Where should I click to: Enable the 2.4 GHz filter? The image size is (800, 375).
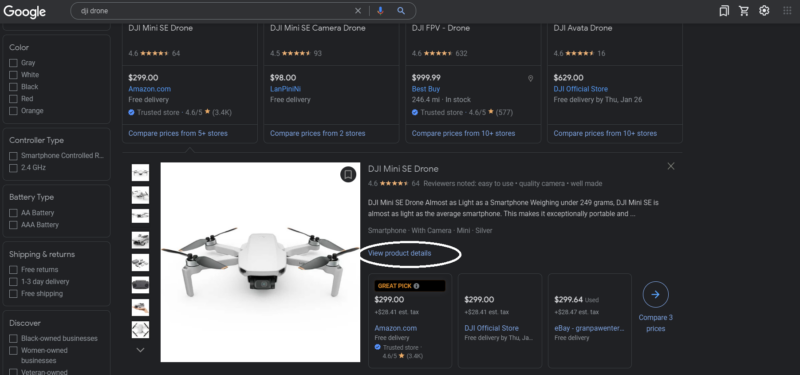(x=13, y=168)
